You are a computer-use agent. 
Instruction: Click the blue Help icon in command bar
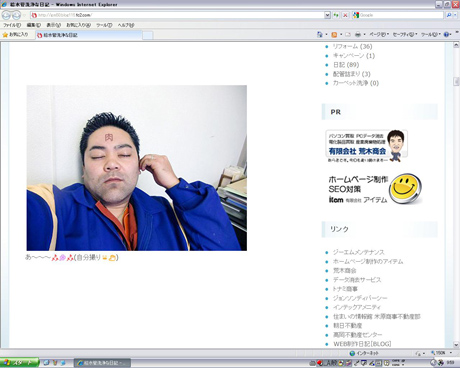[x=446, y=35]
